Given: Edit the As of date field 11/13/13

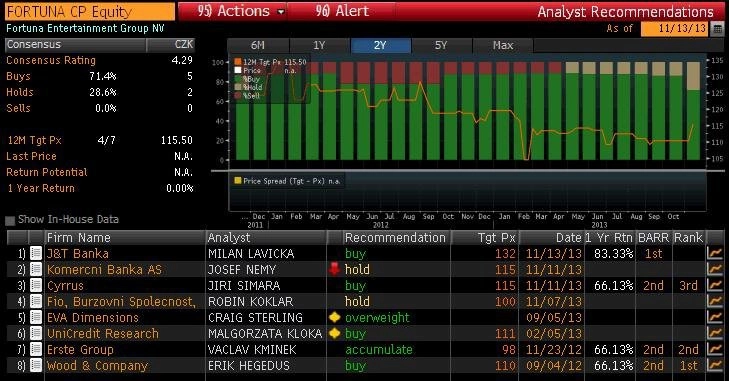Looking at the screenshot, I should click(676, 29).
